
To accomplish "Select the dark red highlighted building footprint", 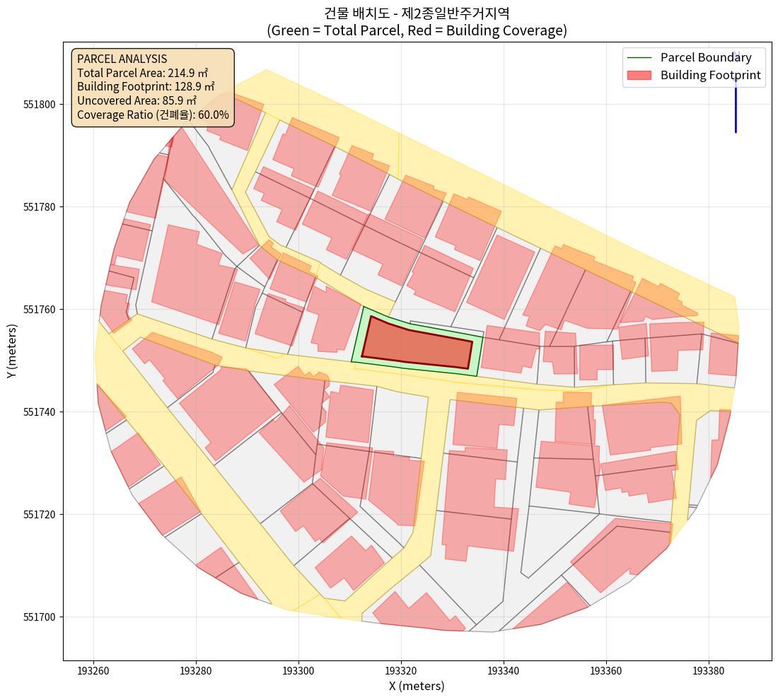I will 417,345.
